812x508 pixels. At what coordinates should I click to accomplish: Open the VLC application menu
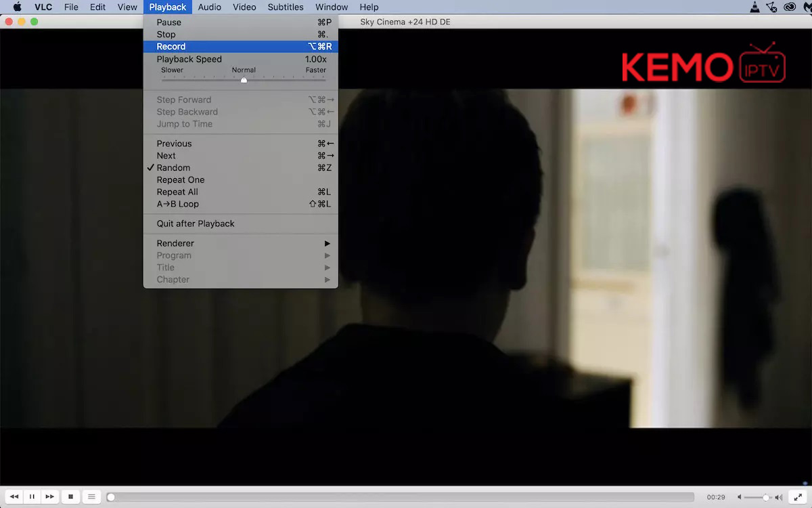[43, 7]
